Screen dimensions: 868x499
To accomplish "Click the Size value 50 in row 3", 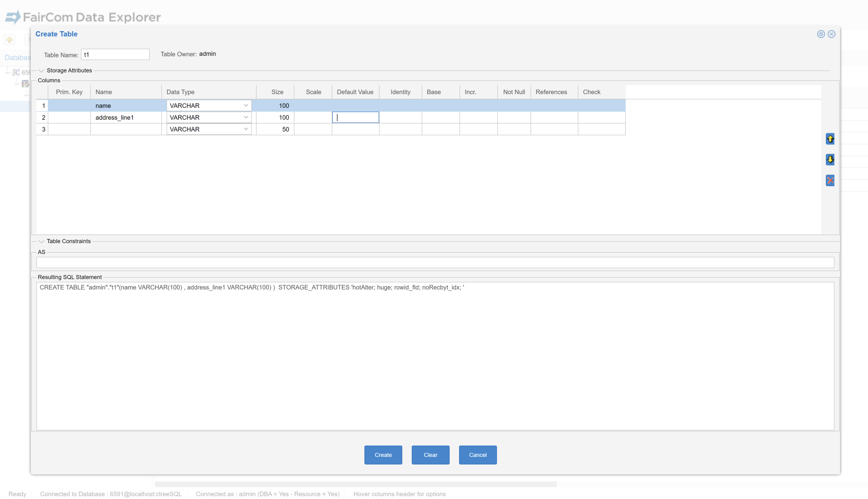I will tap(275, 129).
